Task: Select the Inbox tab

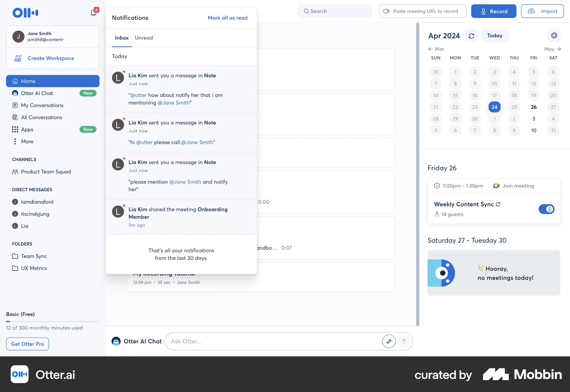Action: [121, 38]
